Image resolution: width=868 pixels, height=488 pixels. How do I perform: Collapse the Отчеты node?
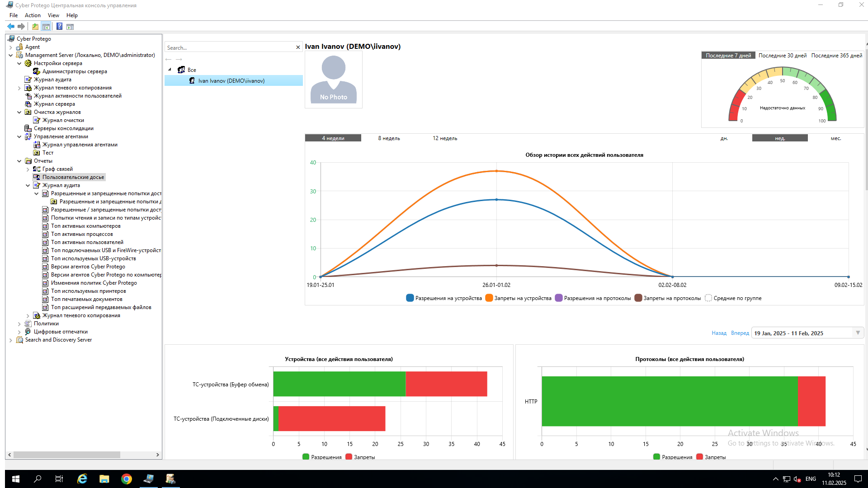(x=19, y=161)
